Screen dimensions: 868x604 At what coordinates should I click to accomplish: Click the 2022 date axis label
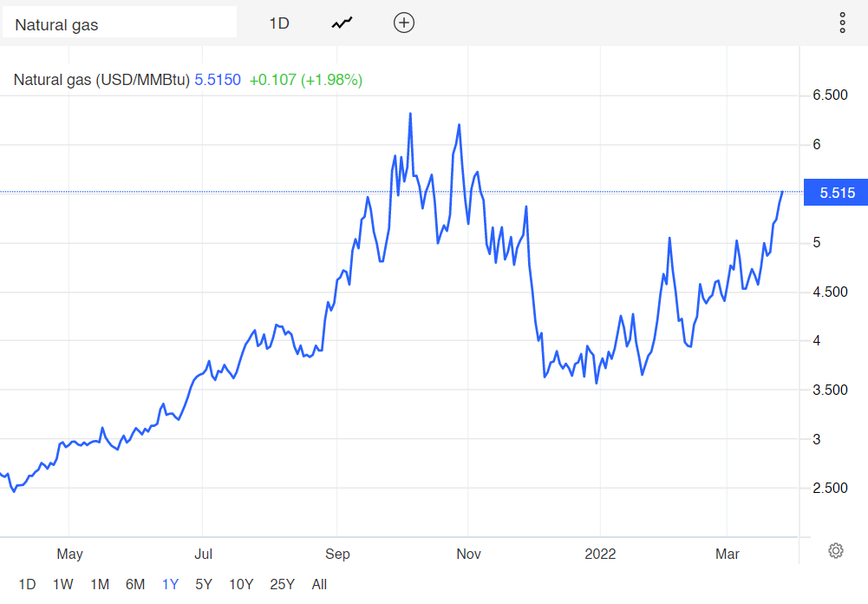tap(600, 554)
